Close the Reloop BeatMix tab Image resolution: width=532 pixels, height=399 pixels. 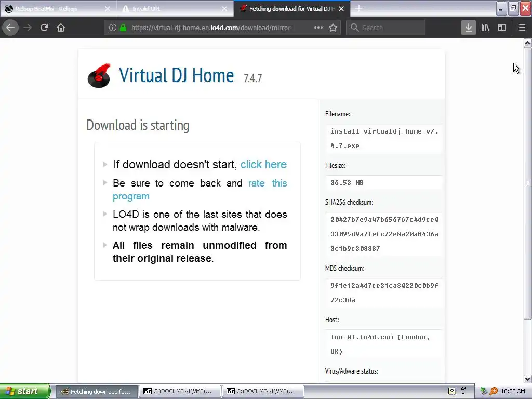point(108,9)
